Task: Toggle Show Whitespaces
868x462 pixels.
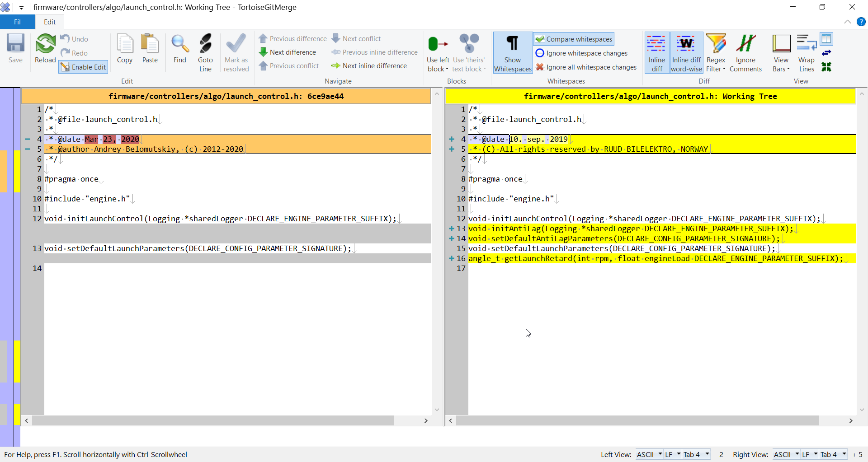Action: (x=513, y=52)
